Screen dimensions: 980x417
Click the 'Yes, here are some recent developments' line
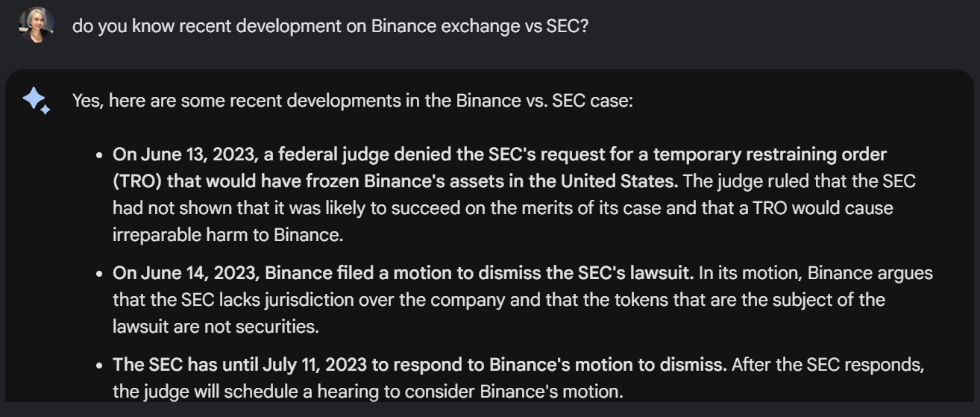pos(352,100)
